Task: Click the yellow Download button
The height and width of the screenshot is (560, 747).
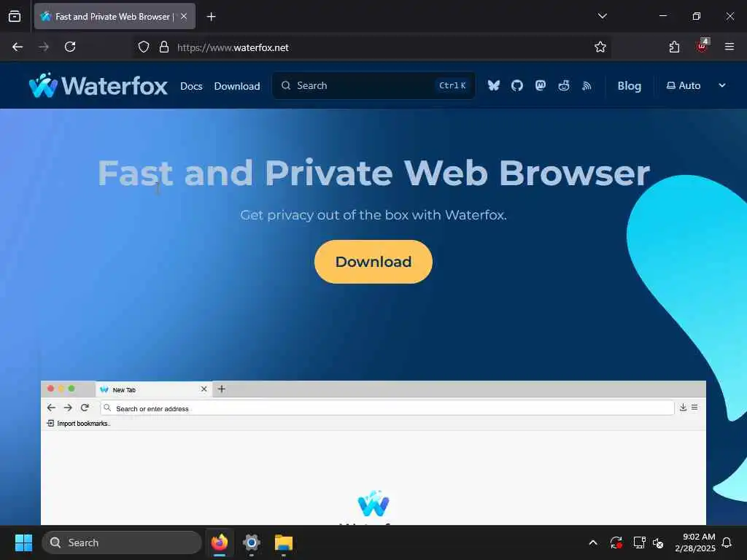Action: 373,262
